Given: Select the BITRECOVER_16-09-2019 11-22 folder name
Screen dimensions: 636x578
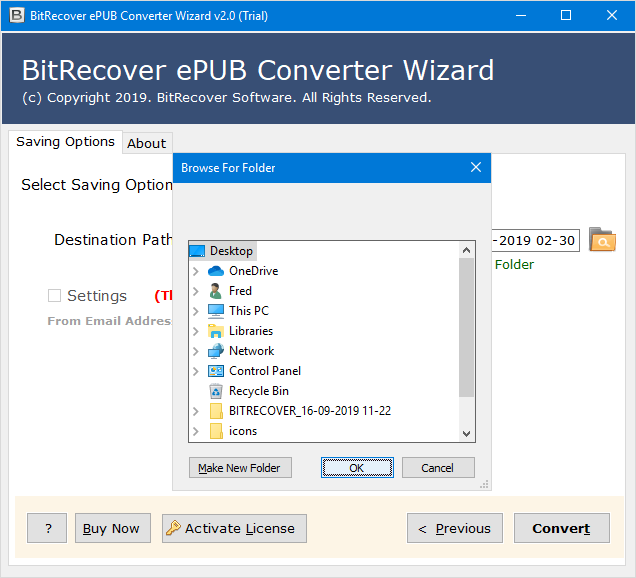Looking at the screenshot, I should point(310,411).
